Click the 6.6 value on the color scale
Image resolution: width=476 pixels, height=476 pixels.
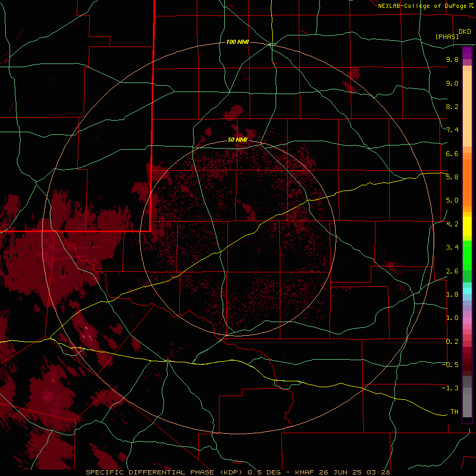coord(452,153)
